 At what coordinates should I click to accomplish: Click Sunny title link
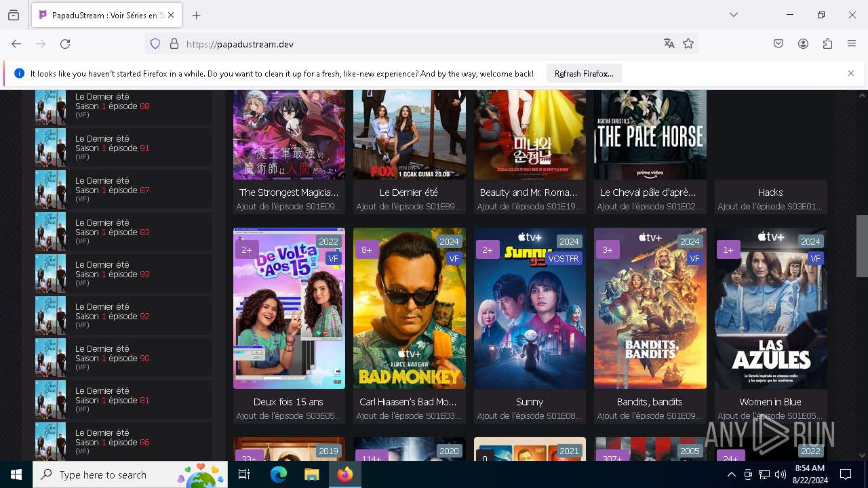[530, 402]
